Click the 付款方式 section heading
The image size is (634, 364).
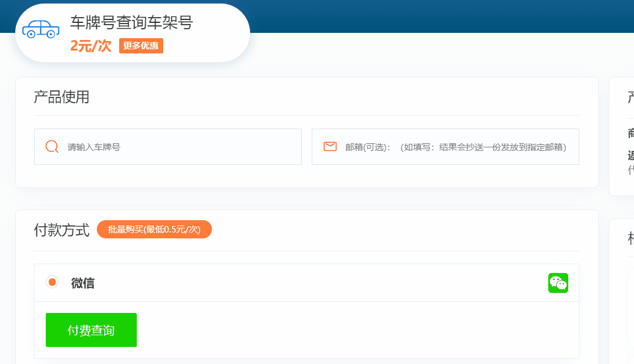[x=62, y=230]
